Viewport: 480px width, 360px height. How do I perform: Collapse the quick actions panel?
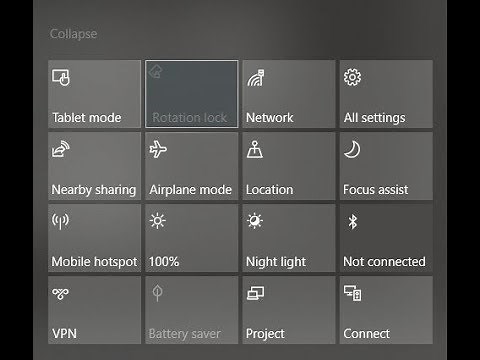(x=73, y=34)
